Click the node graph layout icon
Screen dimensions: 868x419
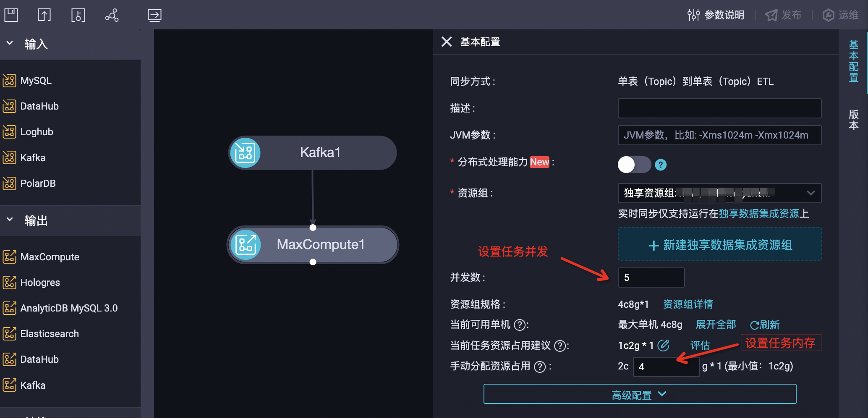(x=112, y=15)
